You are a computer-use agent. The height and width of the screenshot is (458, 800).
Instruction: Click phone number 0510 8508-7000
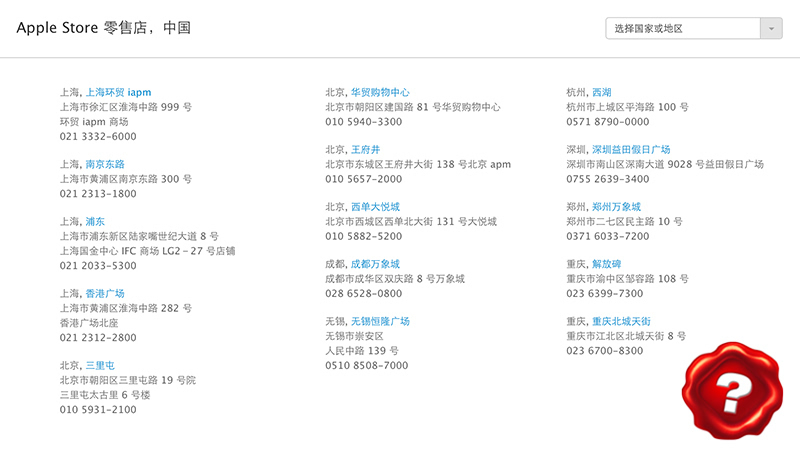(x=367, y=365)
